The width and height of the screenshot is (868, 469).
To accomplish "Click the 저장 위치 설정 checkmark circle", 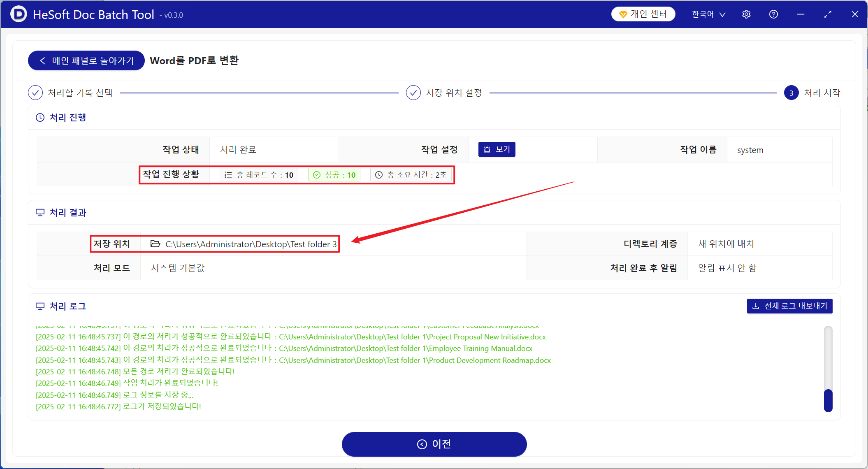I will tap(413, 93).
